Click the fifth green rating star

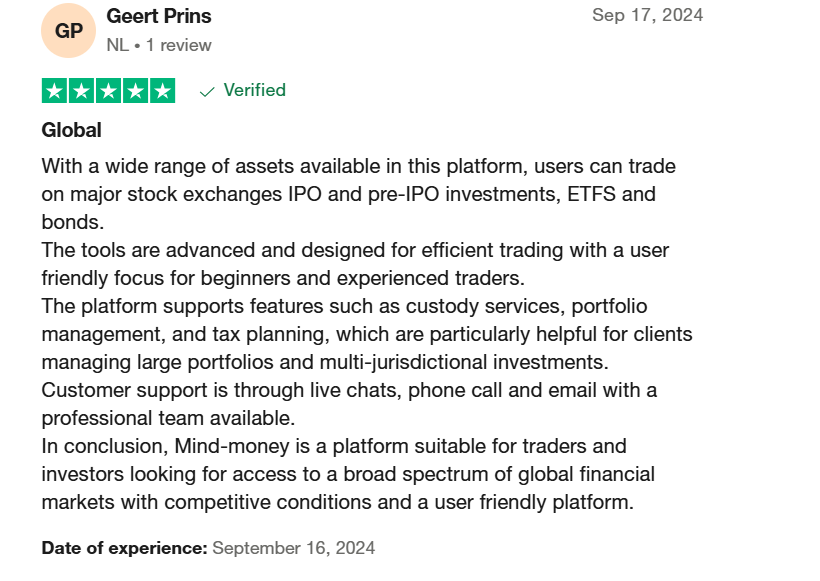pyautogui.click(x=162, y=91)
